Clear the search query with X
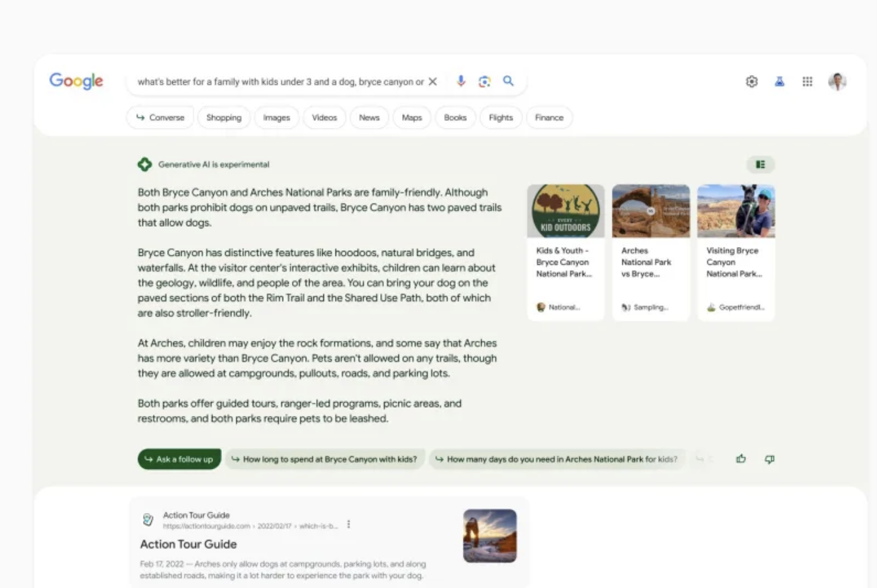877x588 pixels. (433, 81)
